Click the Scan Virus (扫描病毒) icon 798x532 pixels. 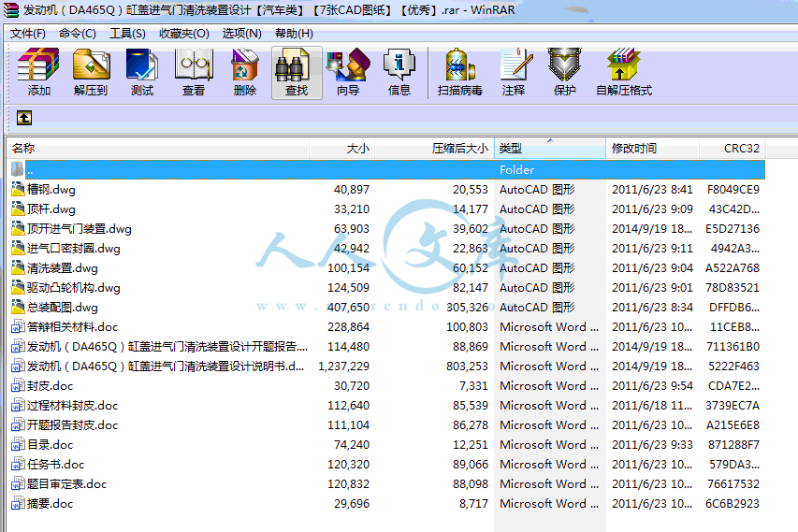[460, 65]
